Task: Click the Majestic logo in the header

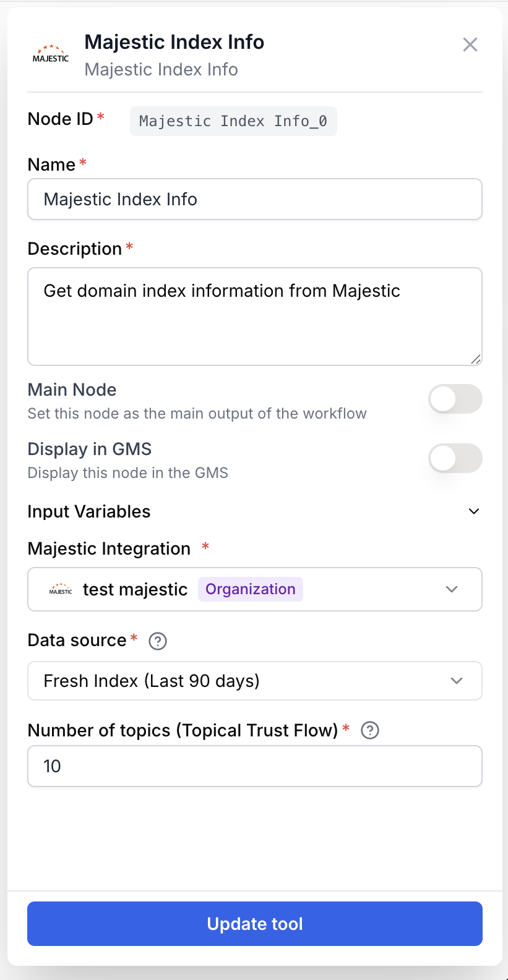Action: click(51, 54)
